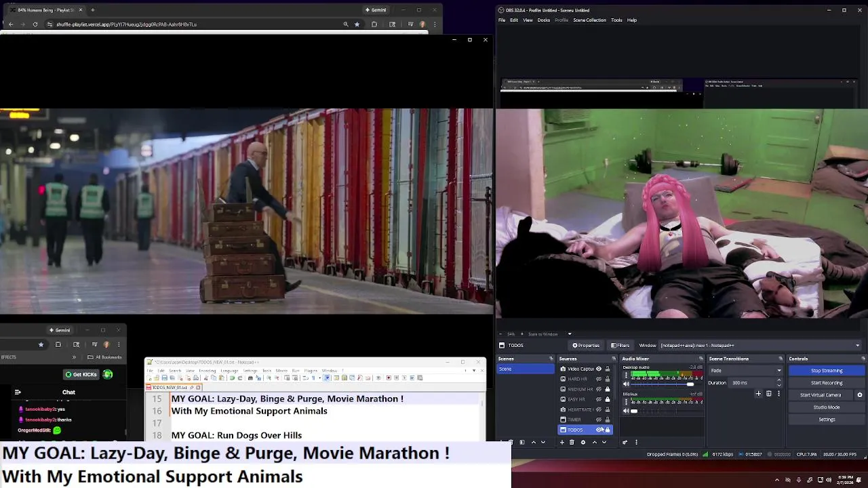Toggle visibility of MEDIUM HR source
Viewport: 868px width, 488px height.
point(599,389)
